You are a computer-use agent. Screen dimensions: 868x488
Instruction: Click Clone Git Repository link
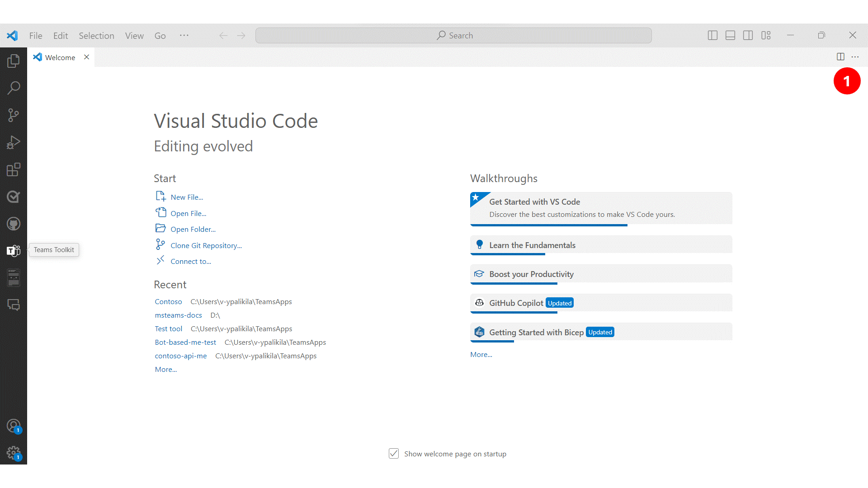coord(205,245)
